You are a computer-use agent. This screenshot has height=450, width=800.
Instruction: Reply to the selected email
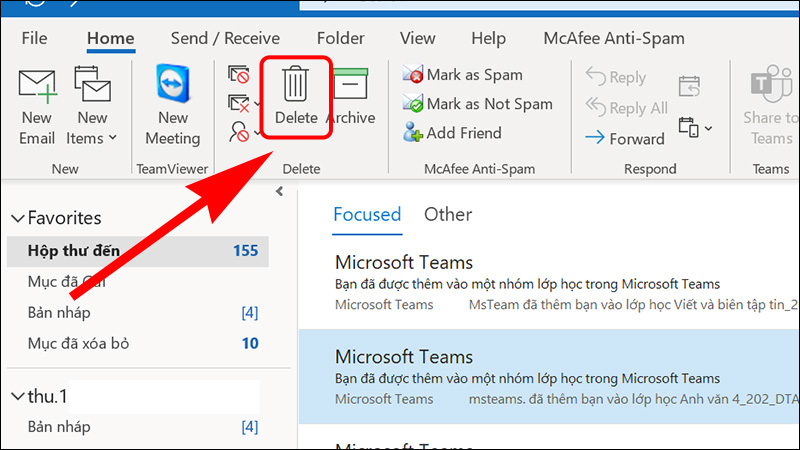[616, 77]
